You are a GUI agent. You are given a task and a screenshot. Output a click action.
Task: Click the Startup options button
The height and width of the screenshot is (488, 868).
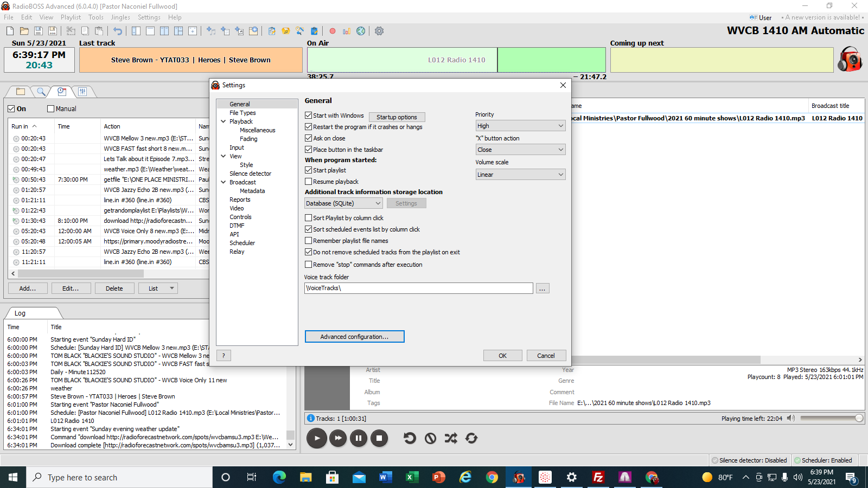pos(397,117)
